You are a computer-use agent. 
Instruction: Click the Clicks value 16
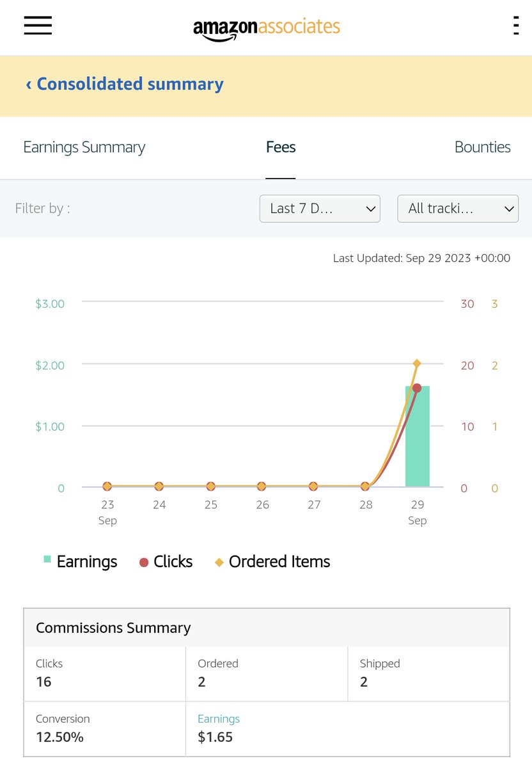pyautogui.click(x=43, y=682)
